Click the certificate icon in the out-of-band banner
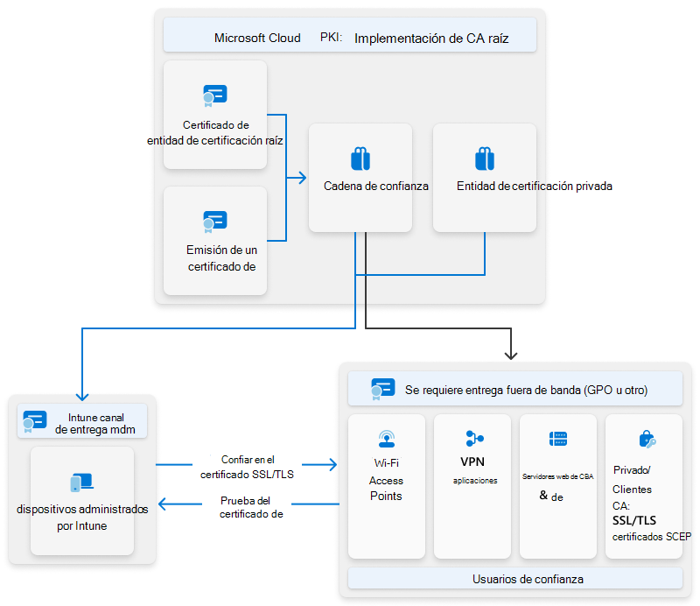 (381, 388)
